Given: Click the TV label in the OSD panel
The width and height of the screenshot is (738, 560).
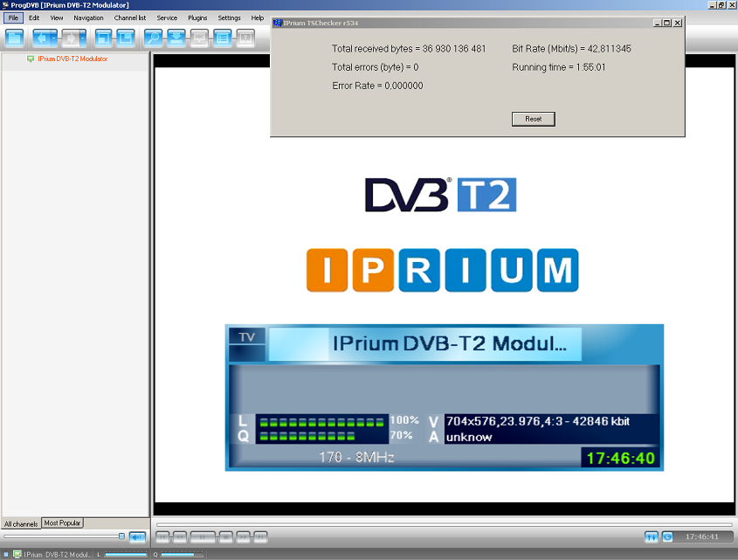Looking at the screenshot, I should pos(247,336).
